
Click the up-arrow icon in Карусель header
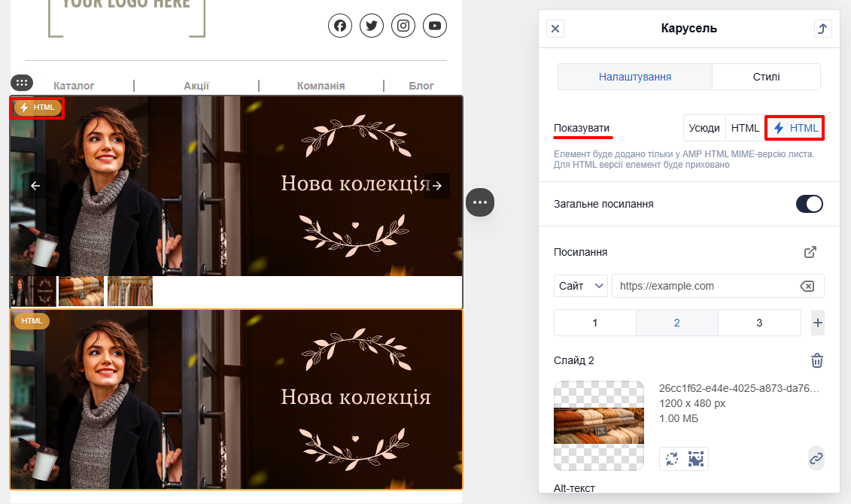822,29
